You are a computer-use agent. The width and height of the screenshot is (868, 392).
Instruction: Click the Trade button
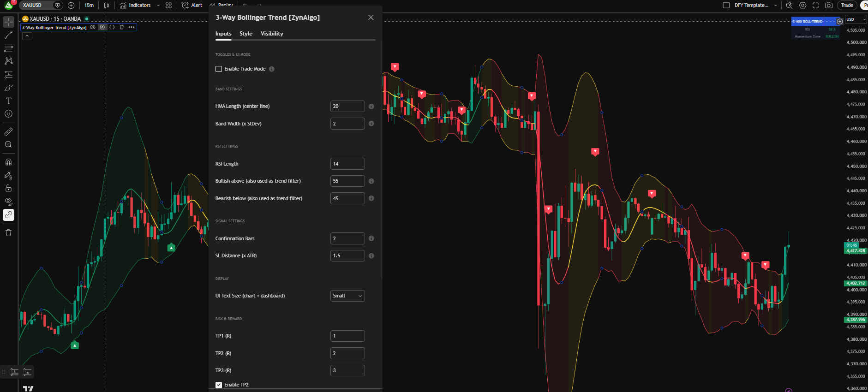(847, 5)
